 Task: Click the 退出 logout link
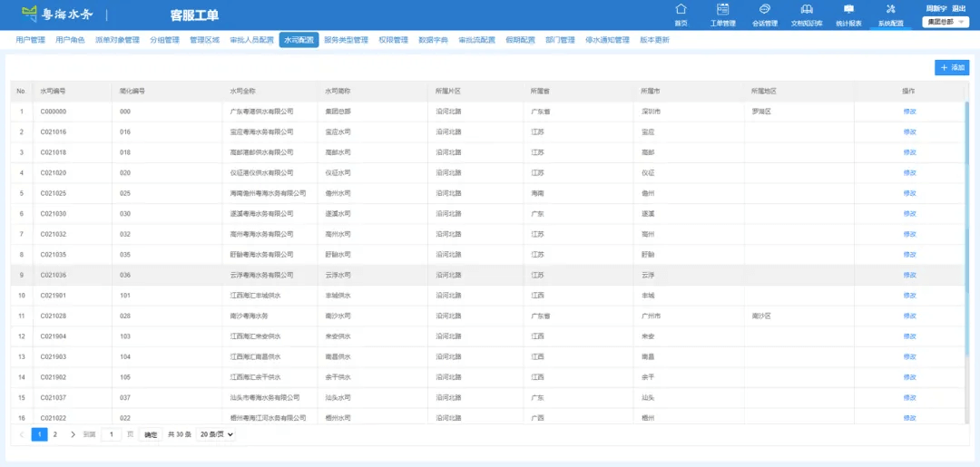tap(959, 8)
